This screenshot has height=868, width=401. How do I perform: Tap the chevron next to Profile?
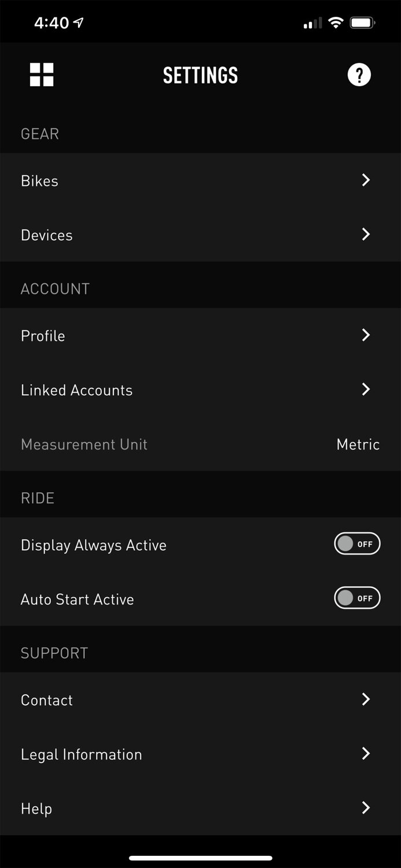tap(366, 335)
